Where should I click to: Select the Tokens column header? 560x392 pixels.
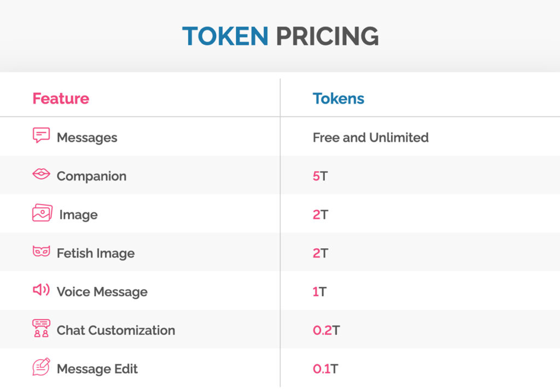[x=338, y=98]
